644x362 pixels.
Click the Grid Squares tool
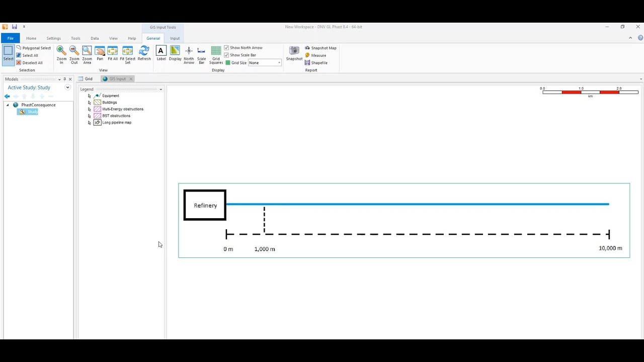[216, 54]
